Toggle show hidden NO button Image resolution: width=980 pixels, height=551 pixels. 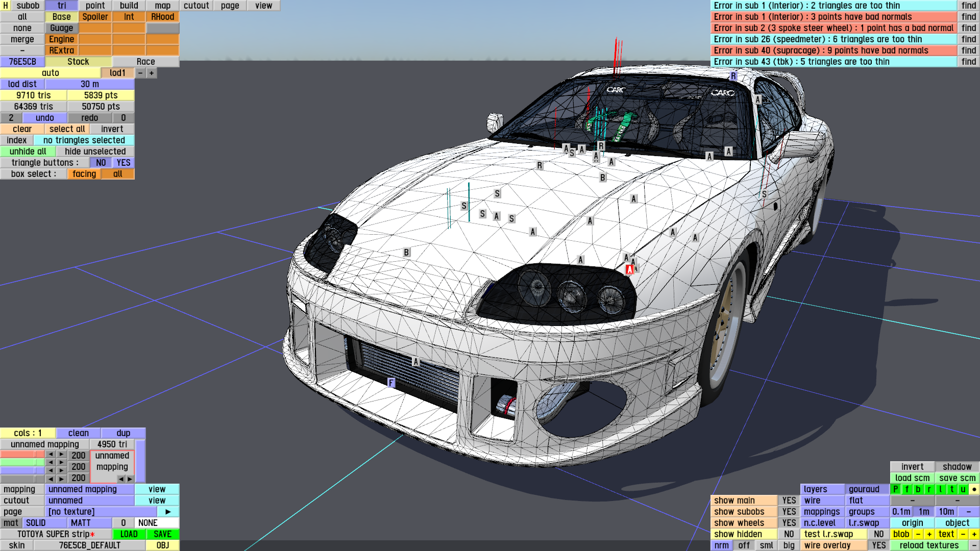click(789, 534)
